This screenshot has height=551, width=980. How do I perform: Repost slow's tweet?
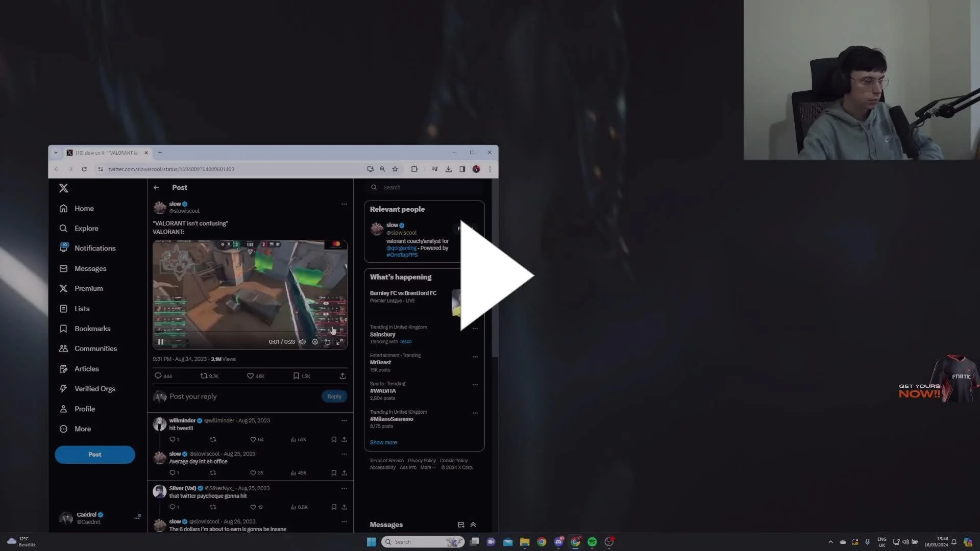(x=204, y=376)
